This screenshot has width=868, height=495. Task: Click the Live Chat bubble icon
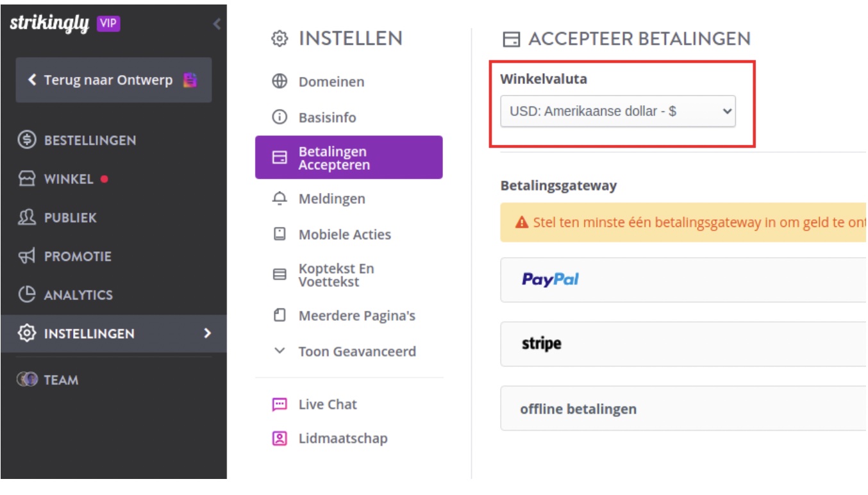280,405
